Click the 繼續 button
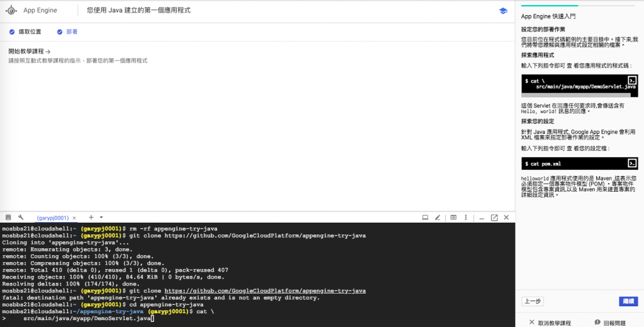The height and width of the screenshot is (327, 644). [x=628, y=301]
